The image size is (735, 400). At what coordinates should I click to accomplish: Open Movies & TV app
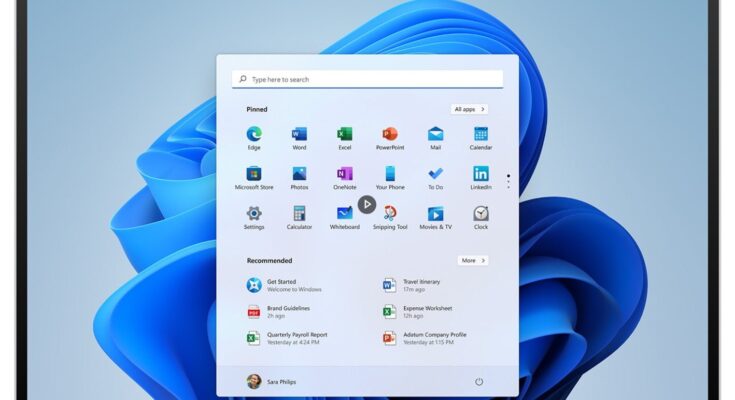point(435,218)
